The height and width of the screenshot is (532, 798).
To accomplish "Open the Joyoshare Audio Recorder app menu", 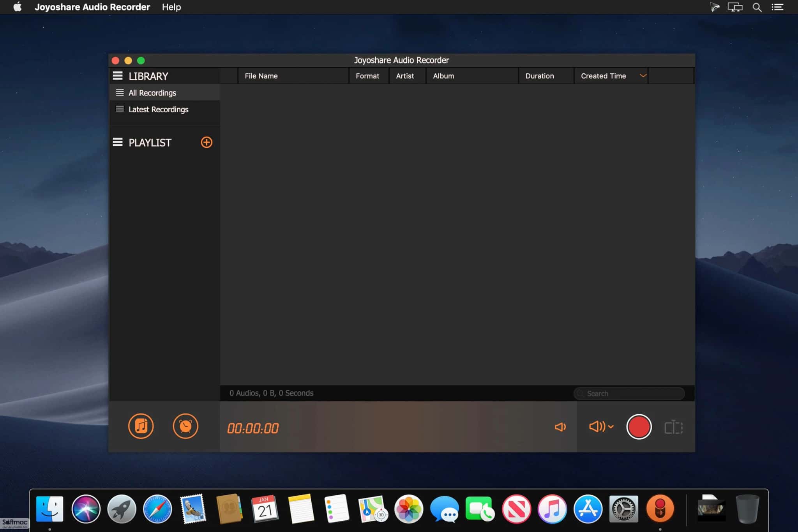I will [x=92, y=7].
